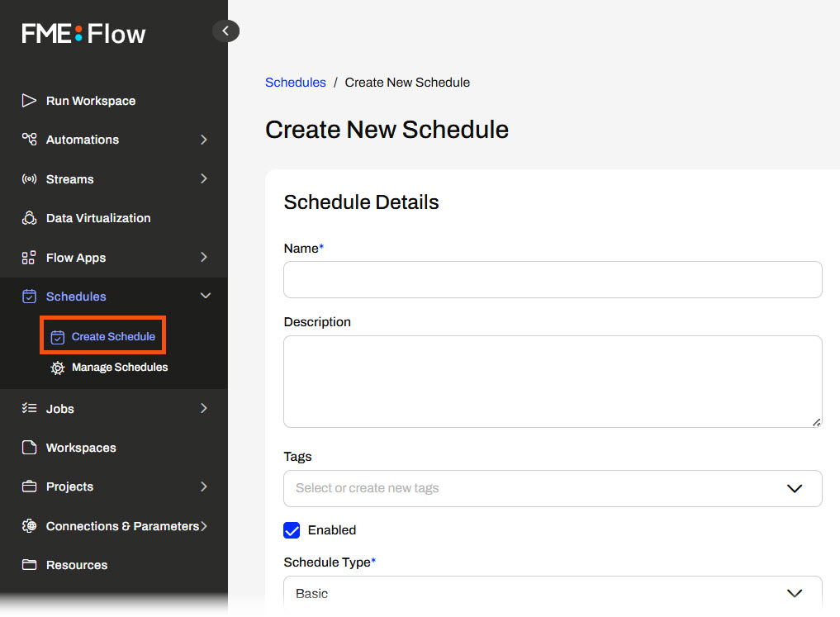Viewport: 840px width, 617px height.
Task: Click the Manage Schedules gear icon
Action: [57, 368]
